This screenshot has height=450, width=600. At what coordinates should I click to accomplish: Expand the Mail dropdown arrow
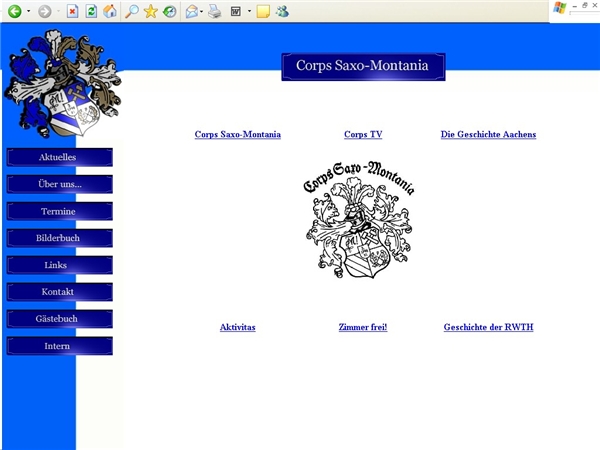pos(202,11)
